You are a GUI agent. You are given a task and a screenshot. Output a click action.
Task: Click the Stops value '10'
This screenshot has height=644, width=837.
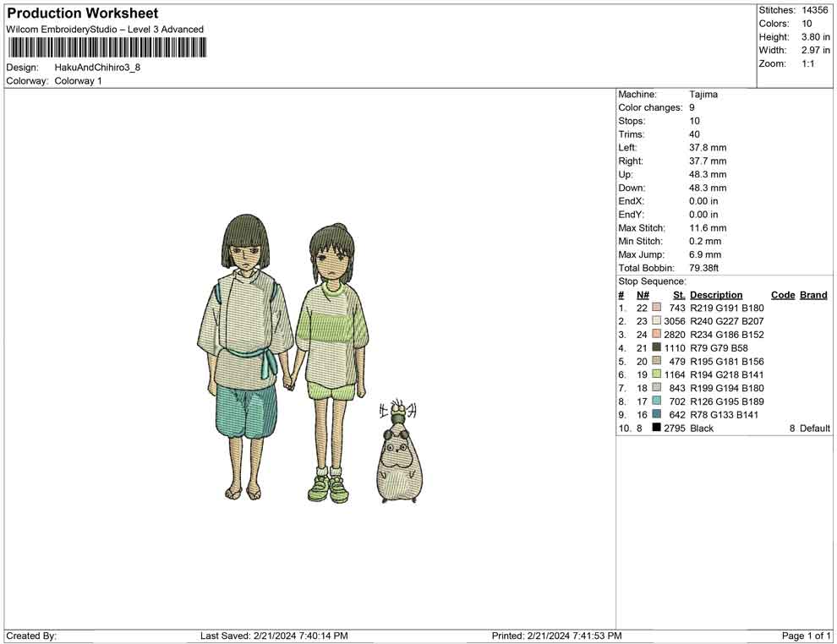point(694,121)
